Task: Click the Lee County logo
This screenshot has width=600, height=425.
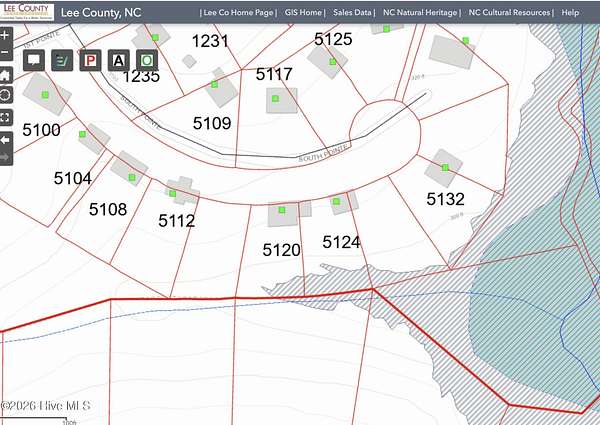Action: [27, 12]
